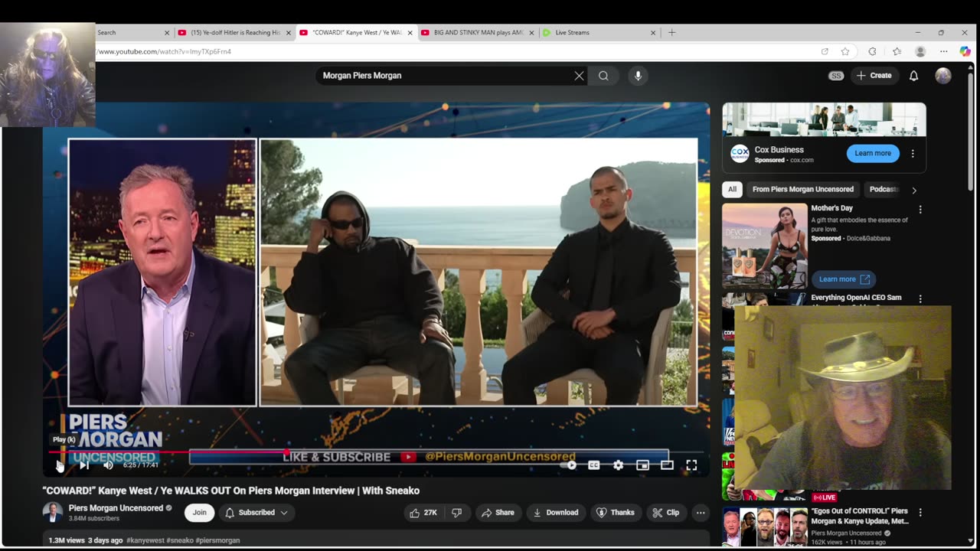Enter fullscreen video mode

coord(691,465)
